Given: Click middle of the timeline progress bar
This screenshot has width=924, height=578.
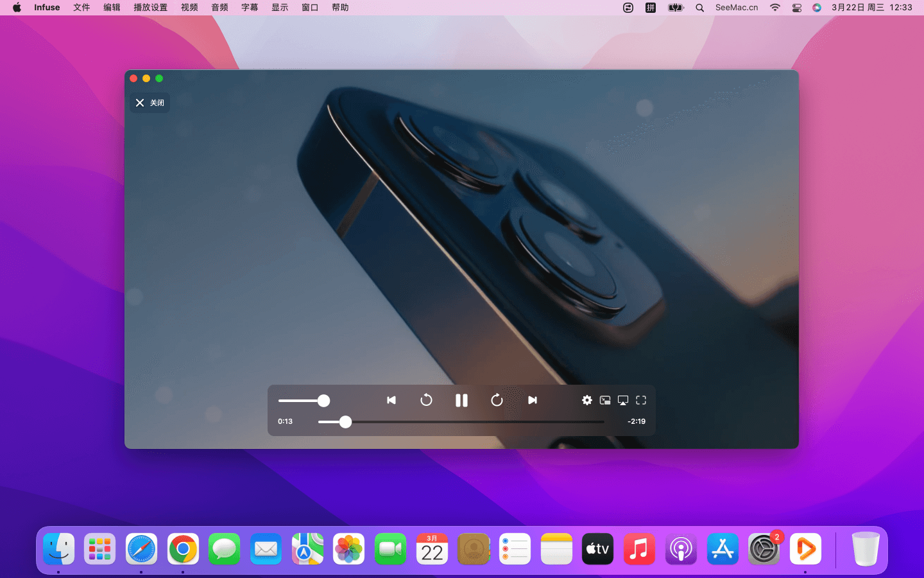Looking at the screenshot, I should pos(461,422).
